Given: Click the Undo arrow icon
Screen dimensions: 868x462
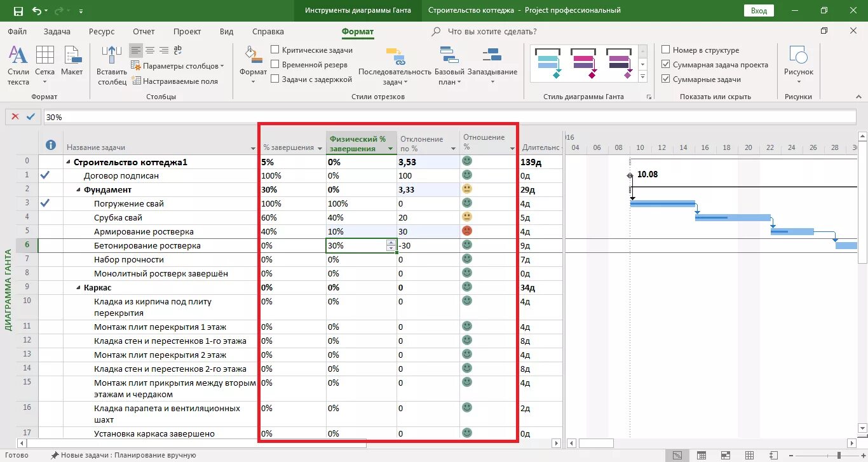Looking at the screenshot, I should (x=36, y=11).
